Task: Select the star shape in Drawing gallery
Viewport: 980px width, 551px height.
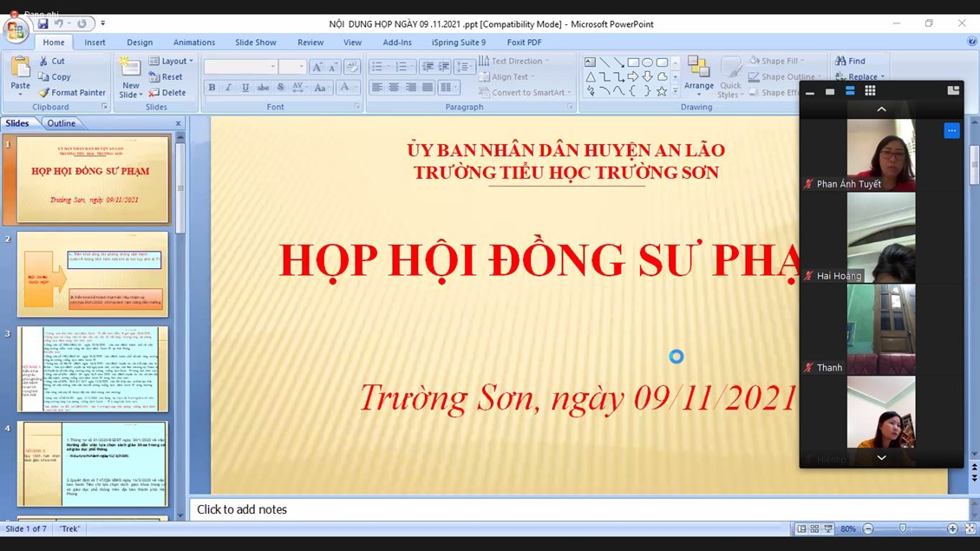Action: [662, 91]
